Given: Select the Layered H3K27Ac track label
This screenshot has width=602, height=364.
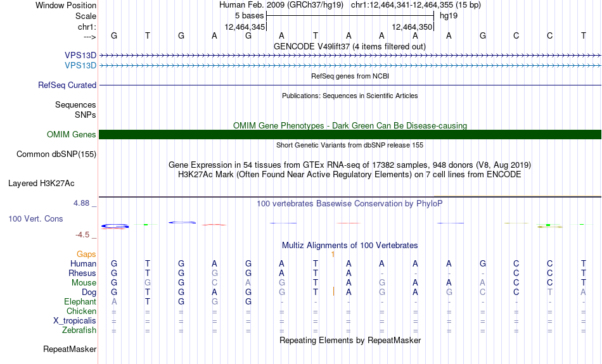Looking at the screenshot, I should click(41, 184).
